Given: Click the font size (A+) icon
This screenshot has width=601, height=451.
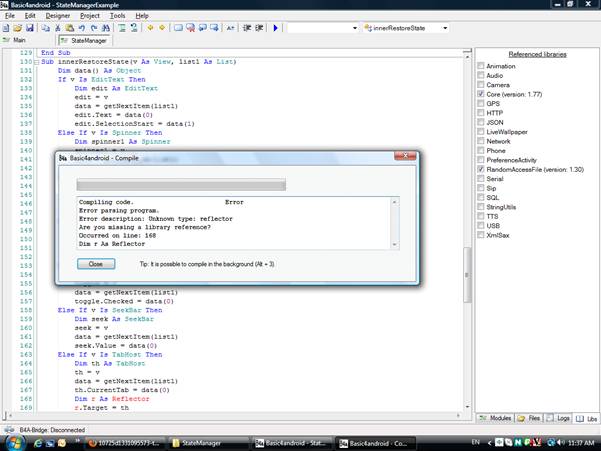Looking at the screenshot, I should point(229,28).
